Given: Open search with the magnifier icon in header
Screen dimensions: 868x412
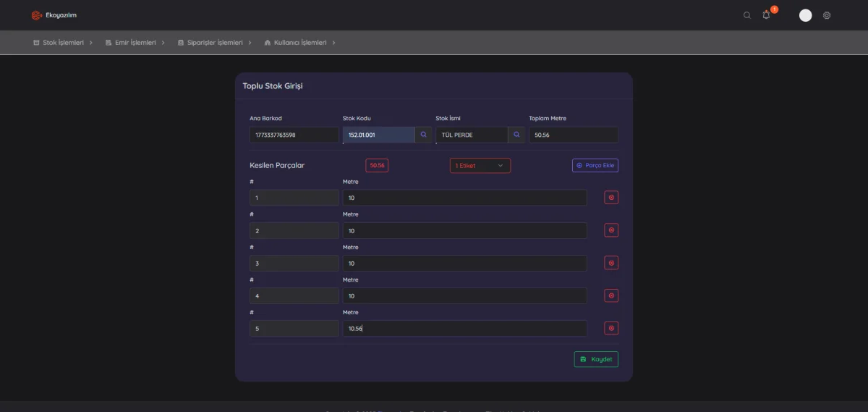Looking at the screenshot, I should point(747,15).
